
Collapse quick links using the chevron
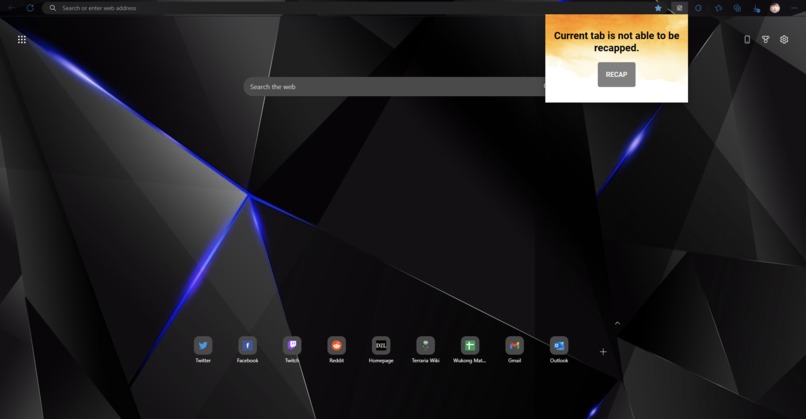click(617, 323)
